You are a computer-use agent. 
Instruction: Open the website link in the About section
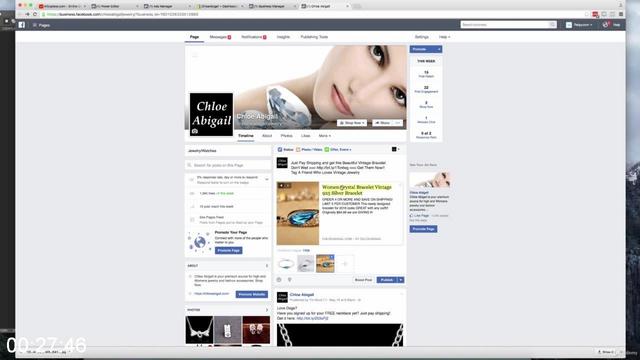click(x=211, y=294)
